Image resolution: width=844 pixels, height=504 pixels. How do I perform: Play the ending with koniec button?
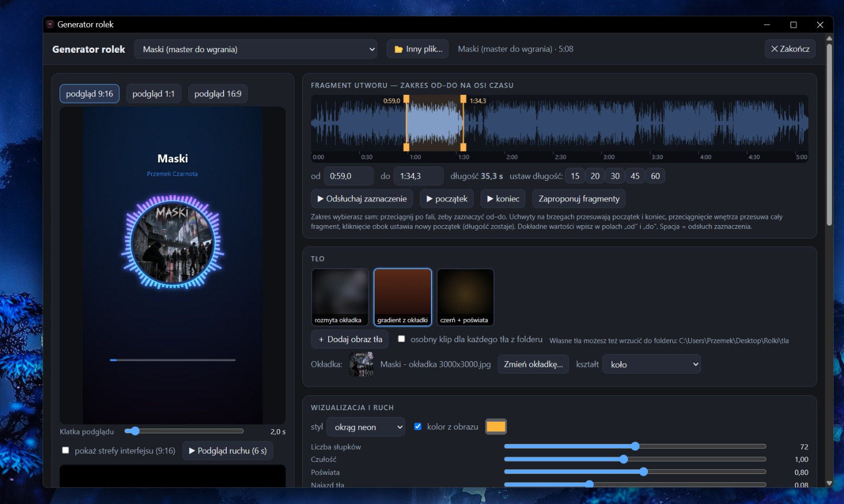(x=503, y=199)
